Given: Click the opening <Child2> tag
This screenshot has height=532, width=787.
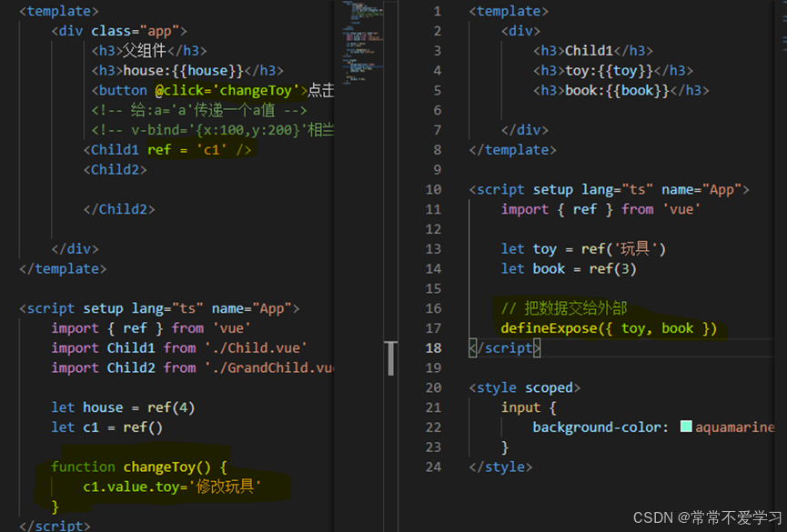Looking at the screenshot, I should click(x=115, y=170).
